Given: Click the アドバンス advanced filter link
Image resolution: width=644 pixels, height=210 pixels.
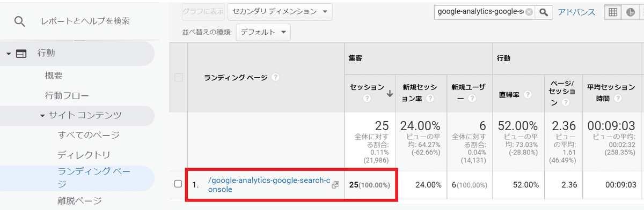Looking at the screenshot, I should coord(577,12).
